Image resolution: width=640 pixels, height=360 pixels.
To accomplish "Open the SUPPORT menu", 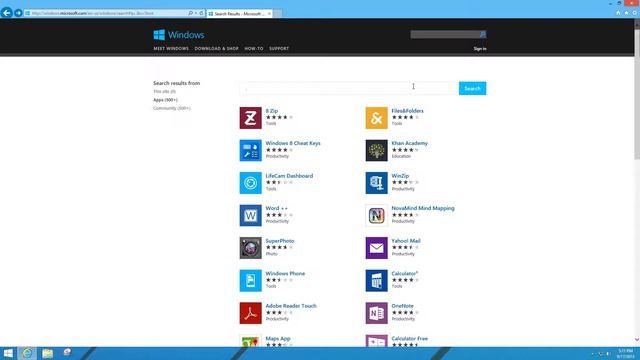I will [279, 48].
